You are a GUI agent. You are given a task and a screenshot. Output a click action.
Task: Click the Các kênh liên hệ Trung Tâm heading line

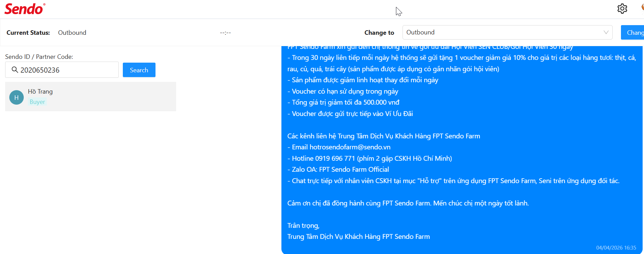point(384,136)
